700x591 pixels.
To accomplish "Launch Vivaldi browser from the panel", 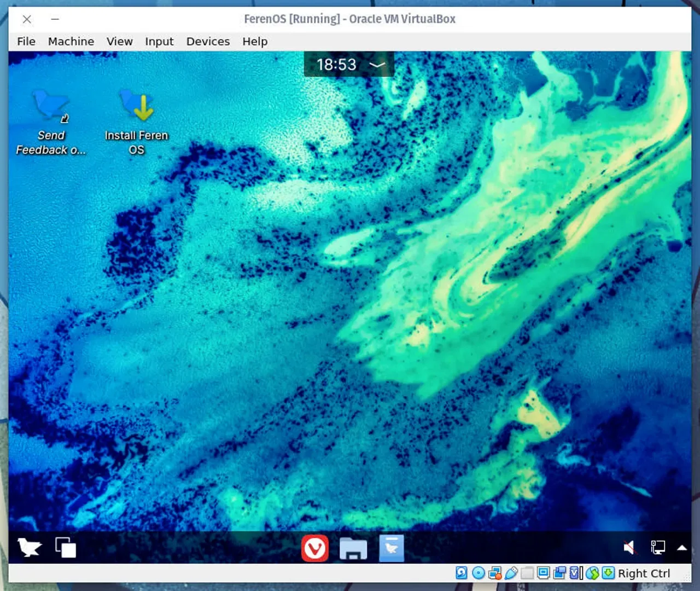I will (315, 548).
